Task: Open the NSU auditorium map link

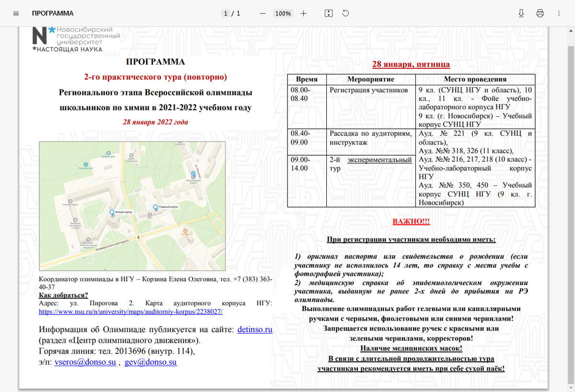Action: tap(131, 311)
